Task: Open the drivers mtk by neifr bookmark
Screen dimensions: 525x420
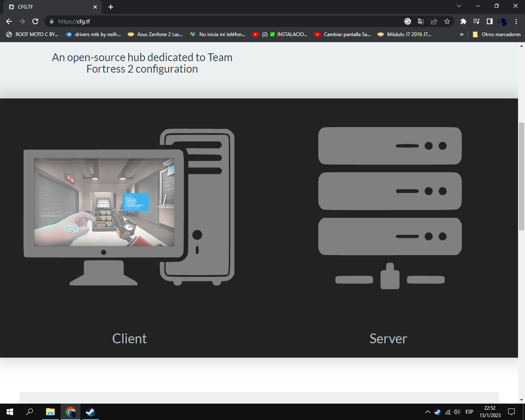Action: click(x=94, y=34)
